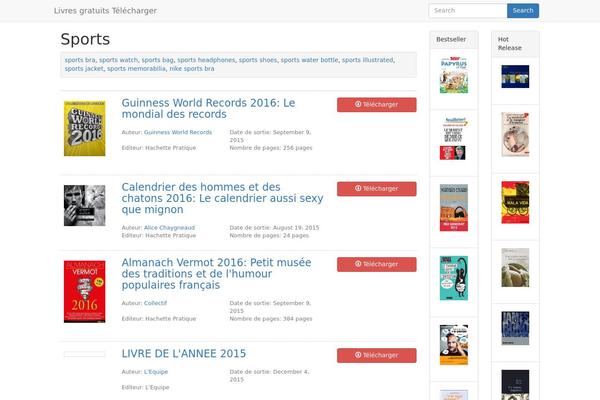Download Guinness World Records 2016 via Télécharger
The width and height of the screenshot is (600, 400).
tap(377, 104)
